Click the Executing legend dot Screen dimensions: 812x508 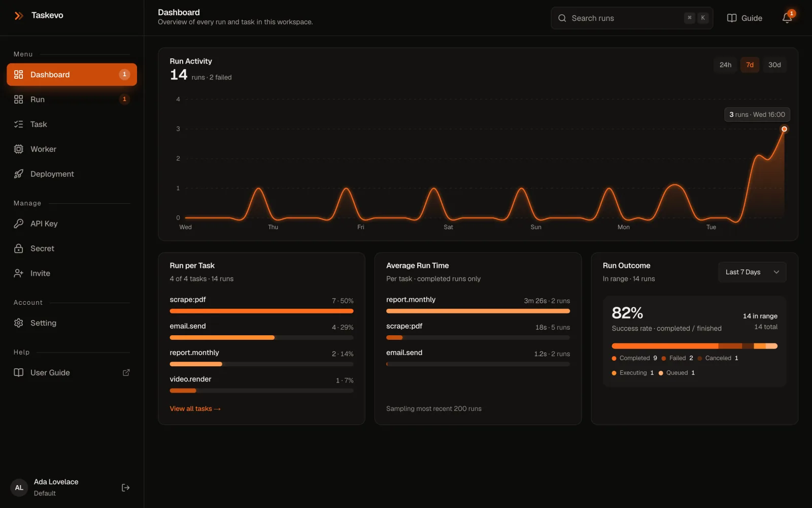click(x=614, y=373)
